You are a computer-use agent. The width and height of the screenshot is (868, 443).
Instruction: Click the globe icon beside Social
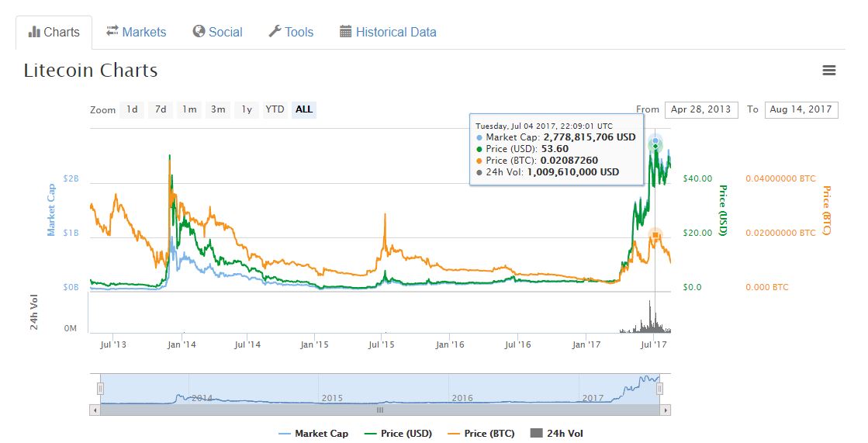click(x=199, y=32)
